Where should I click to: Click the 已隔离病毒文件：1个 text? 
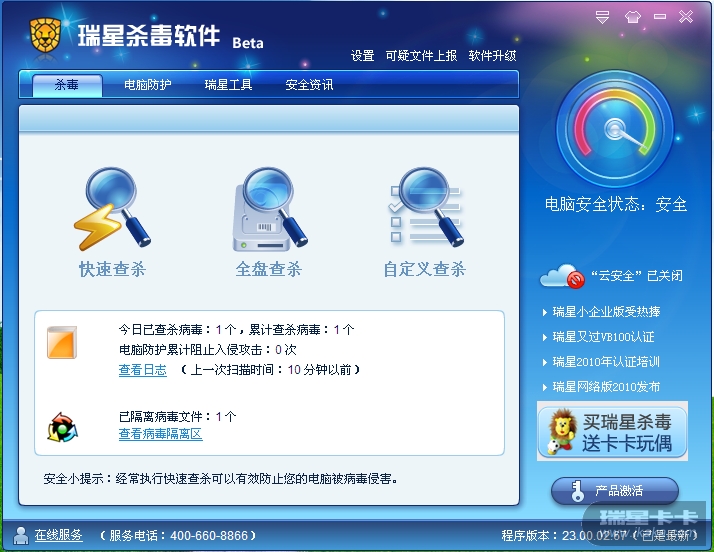tap(178, 416)
